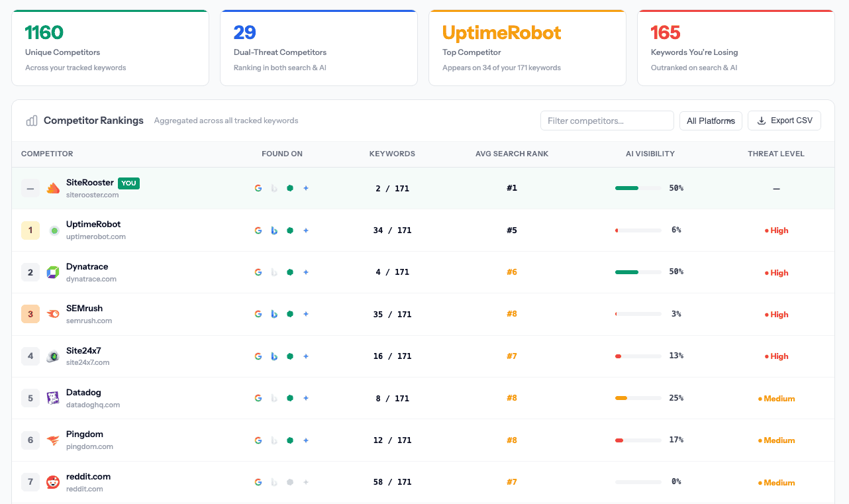Click the Filter competitors input field
The image size is (849, 504).
coord(607,121)
